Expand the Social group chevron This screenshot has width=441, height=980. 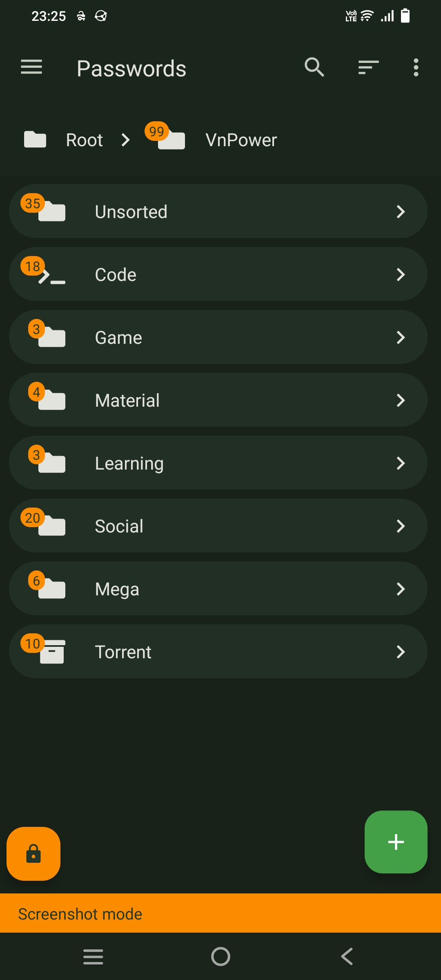401,526
